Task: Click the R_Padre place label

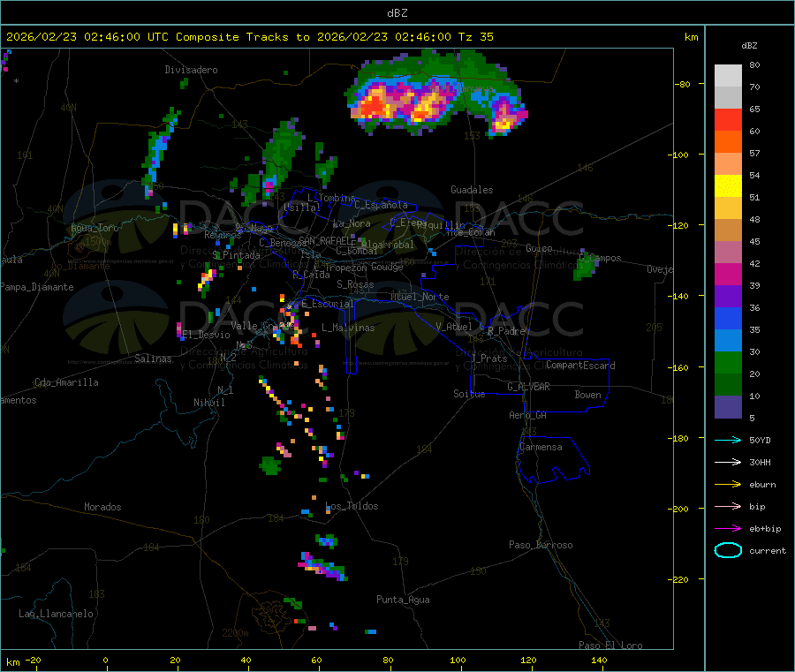Action: tap(506, 331)
